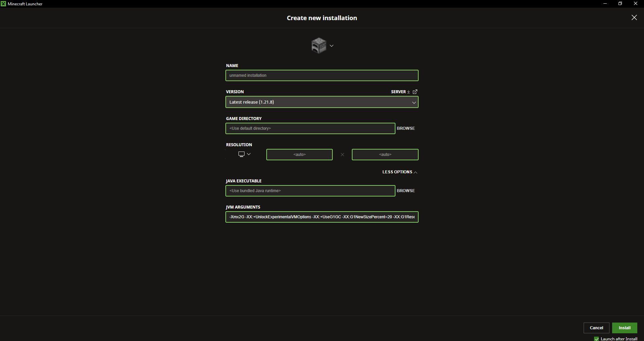644x341 pixels.
Task: Click the JVM Arguments text field
Action: (x=322, y=217)
